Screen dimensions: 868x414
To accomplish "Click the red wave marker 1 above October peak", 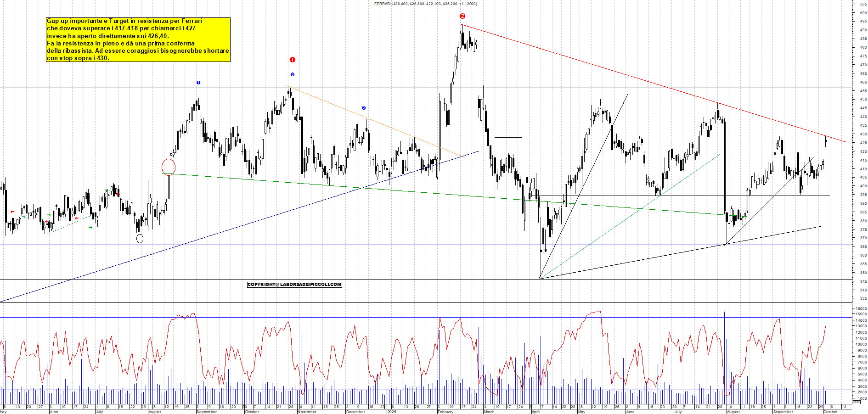I will pyautogui.click(x=292, y=60).
